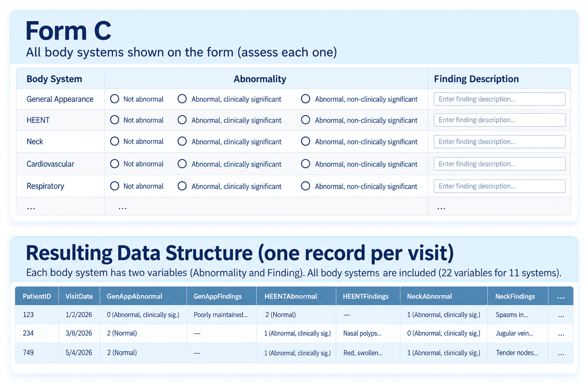588x392 pixels.
Task: Choose Not abnormal for Neck row
Action: pos(115,141)
